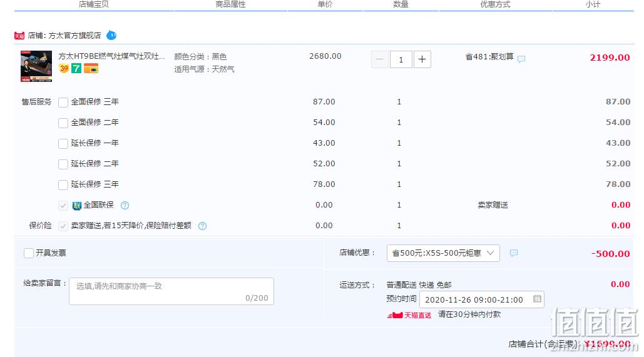The width and height of the screenshot is (644, 357).
Task: Click the 天猫直送 delivery logo
Action: (x=409, y=315)
